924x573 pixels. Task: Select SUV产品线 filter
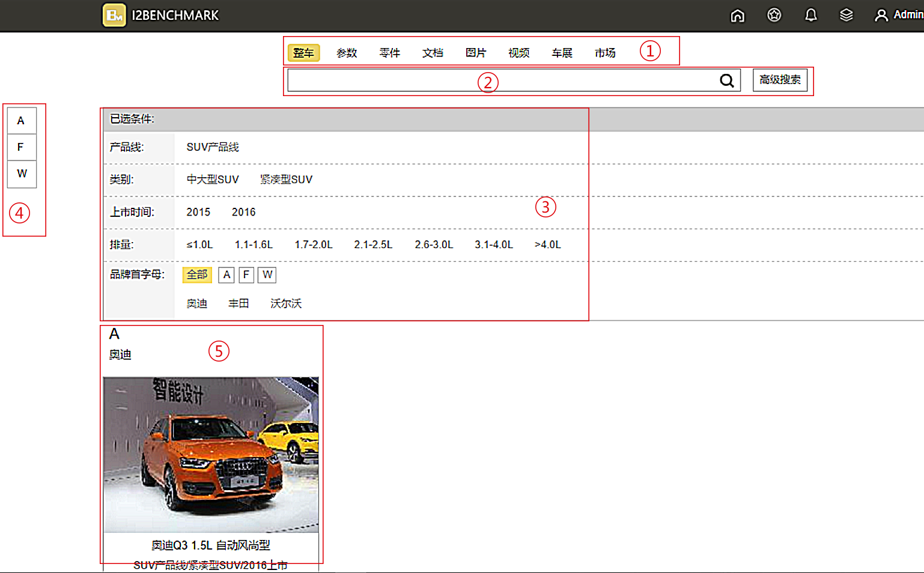click(213, 147)
